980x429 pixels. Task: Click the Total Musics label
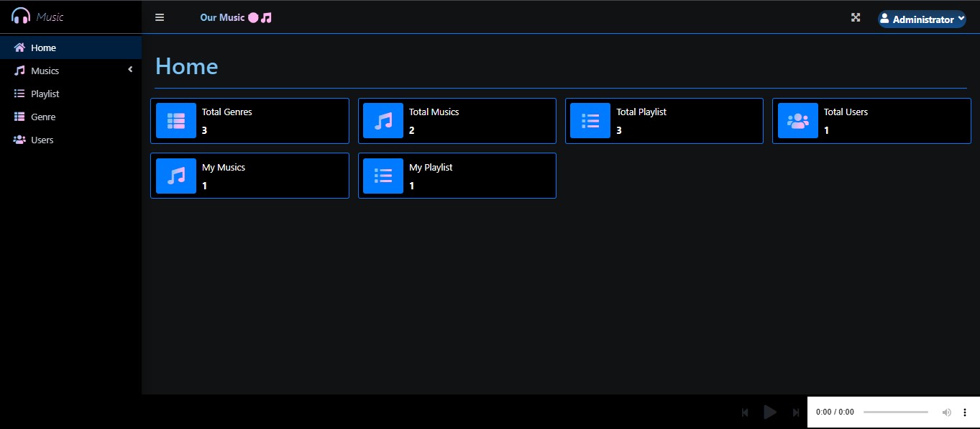(x=434, y=112)
